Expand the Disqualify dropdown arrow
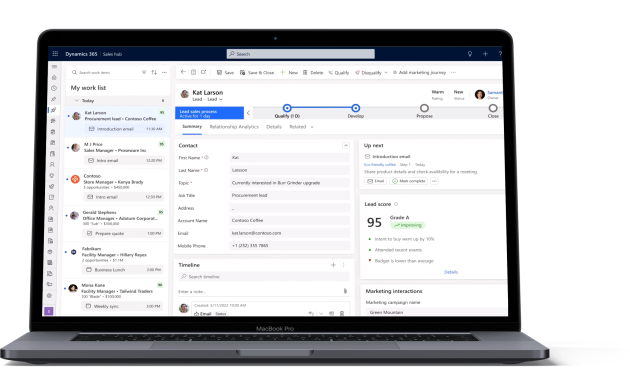 386,73
